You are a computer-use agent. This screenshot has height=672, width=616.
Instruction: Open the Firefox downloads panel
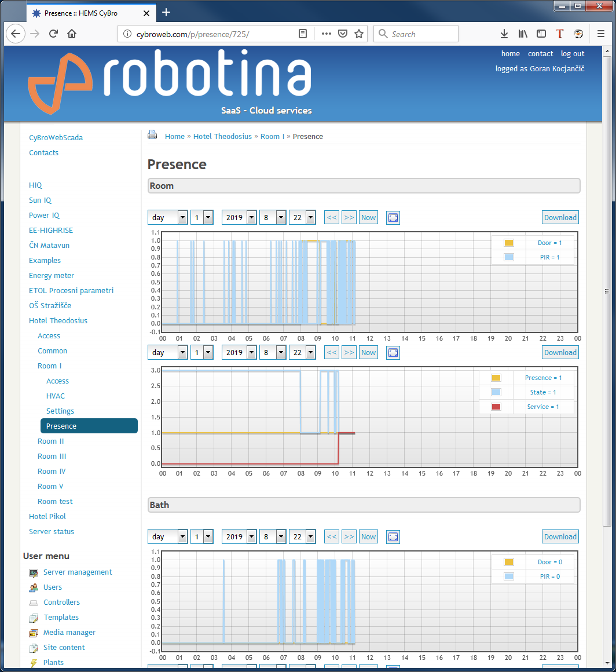click(504, 34)
